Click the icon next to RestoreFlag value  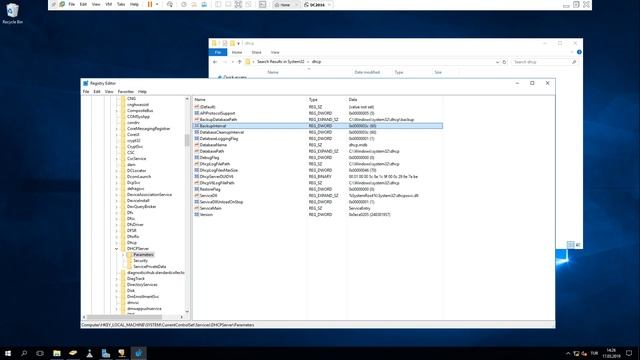click(x=197, y=189)
